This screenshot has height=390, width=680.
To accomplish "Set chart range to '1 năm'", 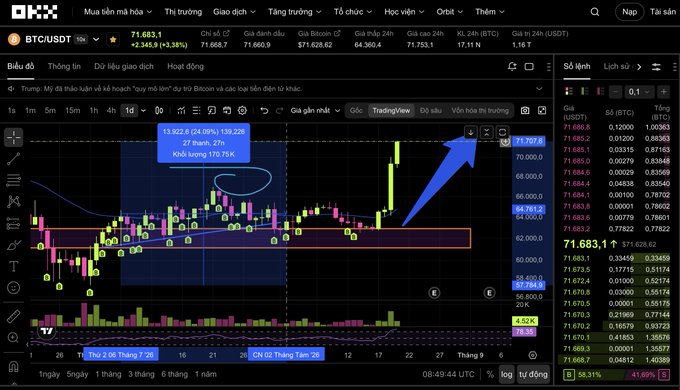I will 206,374.
